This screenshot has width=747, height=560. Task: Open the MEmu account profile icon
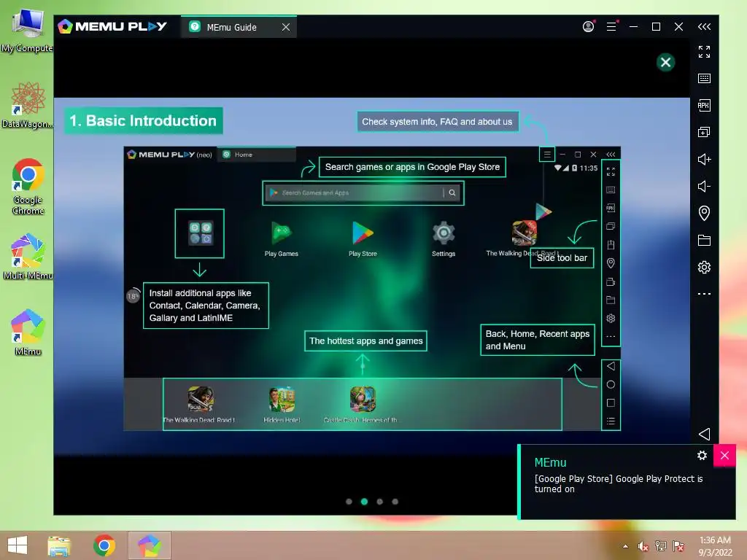pos(589,27)
